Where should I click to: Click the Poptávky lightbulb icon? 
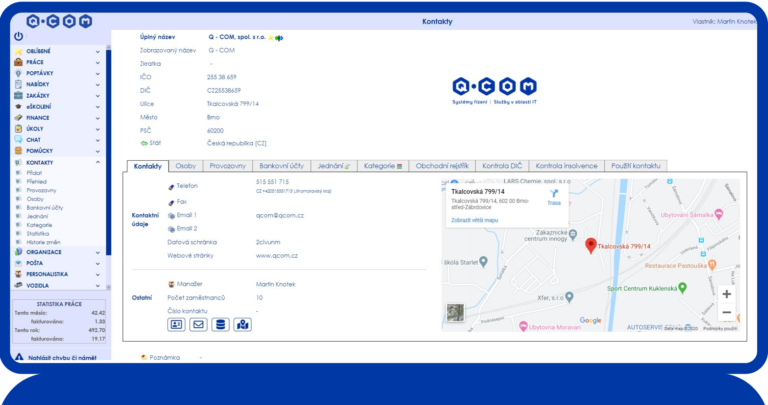(19, 73)
